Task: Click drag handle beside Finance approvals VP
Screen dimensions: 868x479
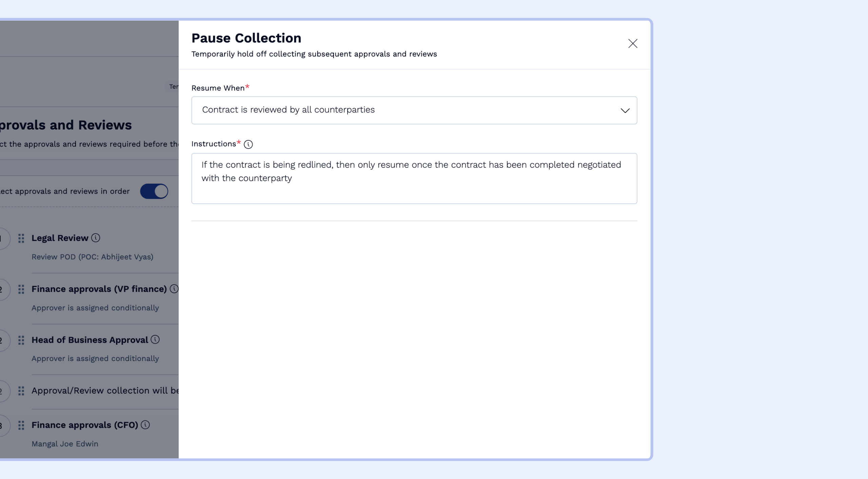Action: 21,289
